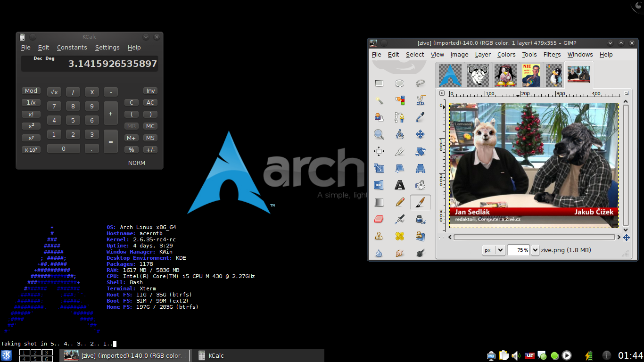Open the KDE application launcher

[7, 355]
